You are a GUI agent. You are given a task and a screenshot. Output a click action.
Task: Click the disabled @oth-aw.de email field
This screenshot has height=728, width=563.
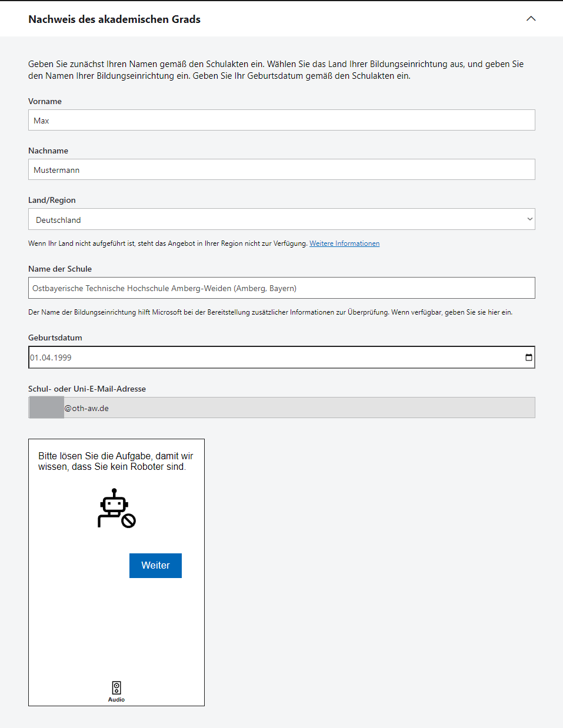tap(282, 408)
